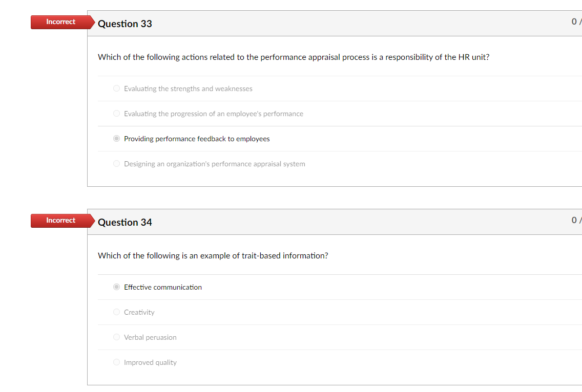Click the trait-based information question text

[x=213, y=255]
